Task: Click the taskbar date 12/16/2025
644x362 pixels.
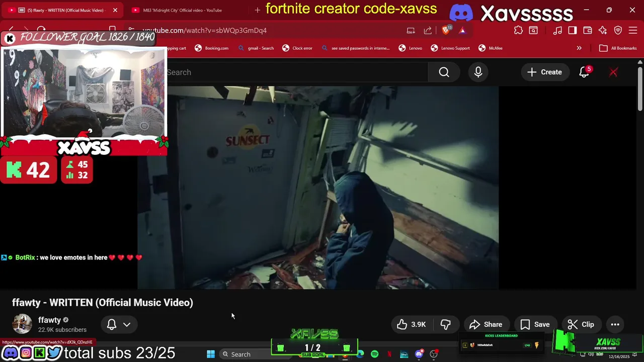Action: [619, 356]
